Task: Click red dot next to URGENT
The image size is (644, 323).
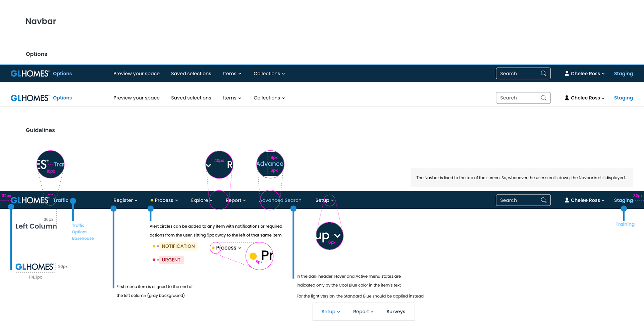Action: [154, 260]
